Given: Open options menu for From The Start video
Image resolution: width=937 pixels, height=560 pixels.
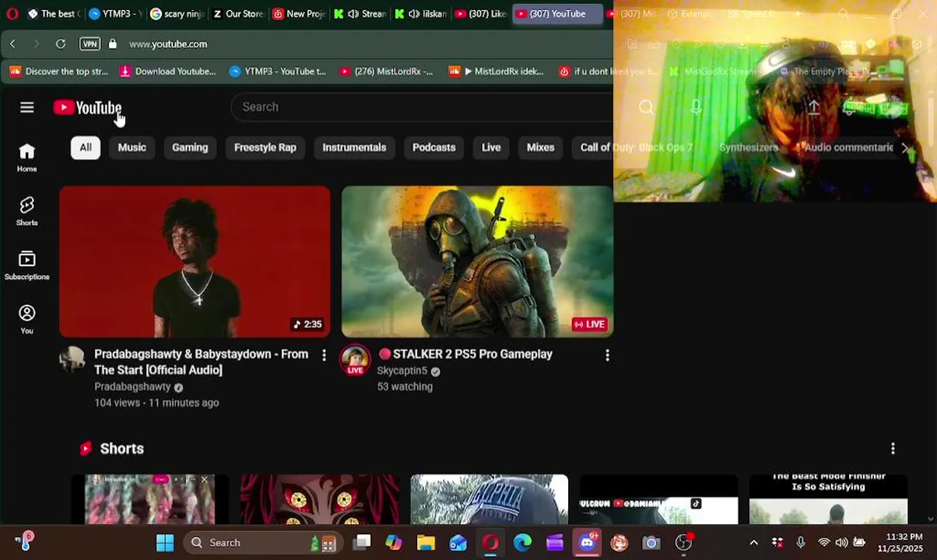Looking at the screenshot, I should click(325, 355).
